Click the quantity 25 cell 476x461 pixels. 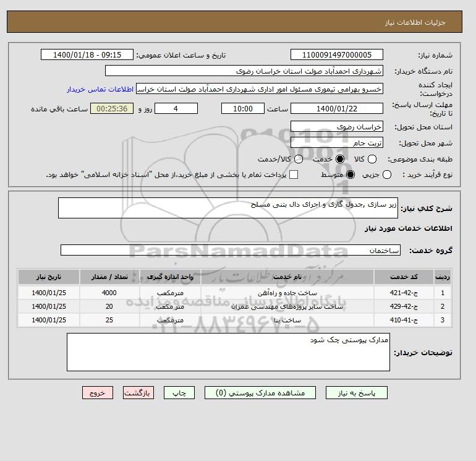pyautogui.click(x=109, y=320)
